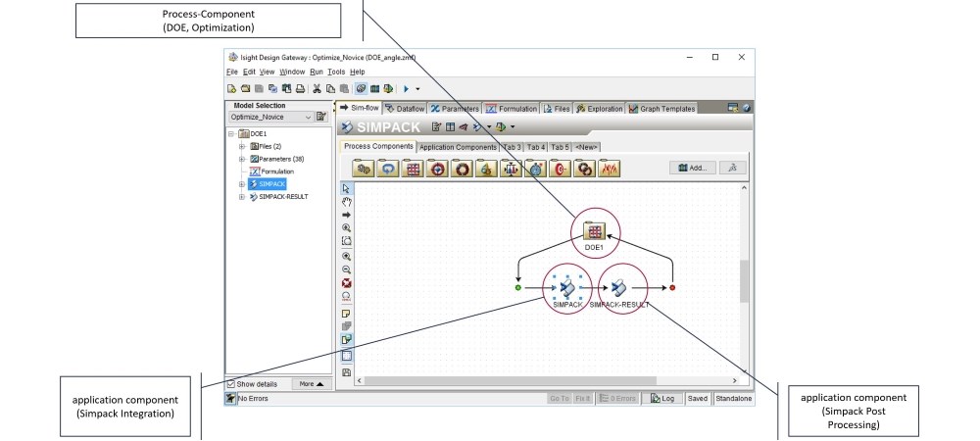
Task: Cut selection with the scissors icon
Action: coord(317,89)
